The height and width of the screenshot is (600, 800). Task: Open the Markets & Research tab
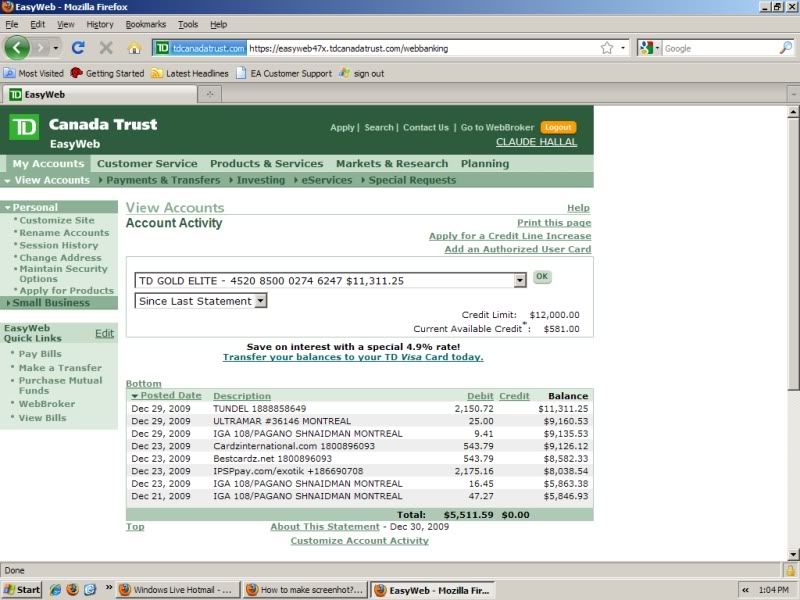(392, 164)
